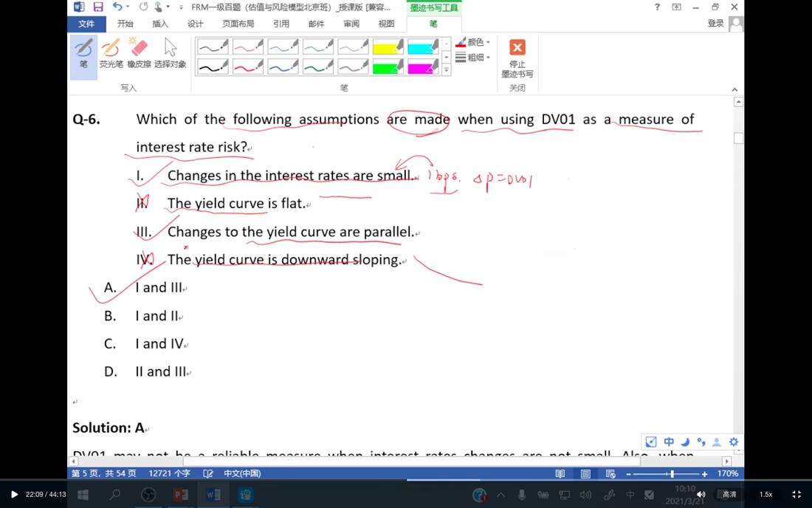
Task: Change language 中文(中国) in status bar
Action: click(x=242, y=473)
